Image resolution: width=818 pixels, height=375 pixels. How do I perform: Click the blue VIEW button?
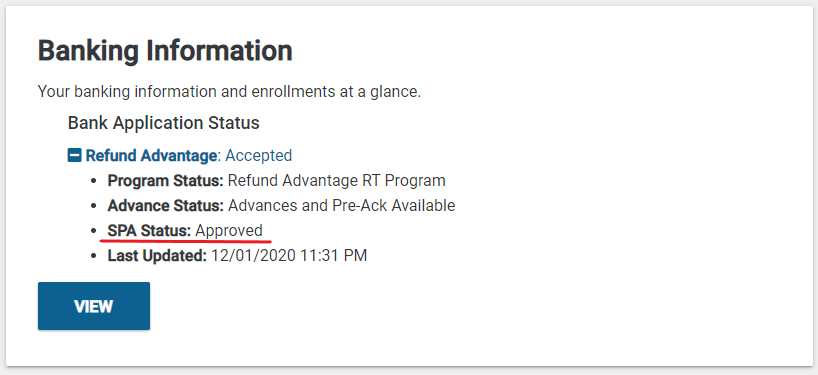[94, 306]
